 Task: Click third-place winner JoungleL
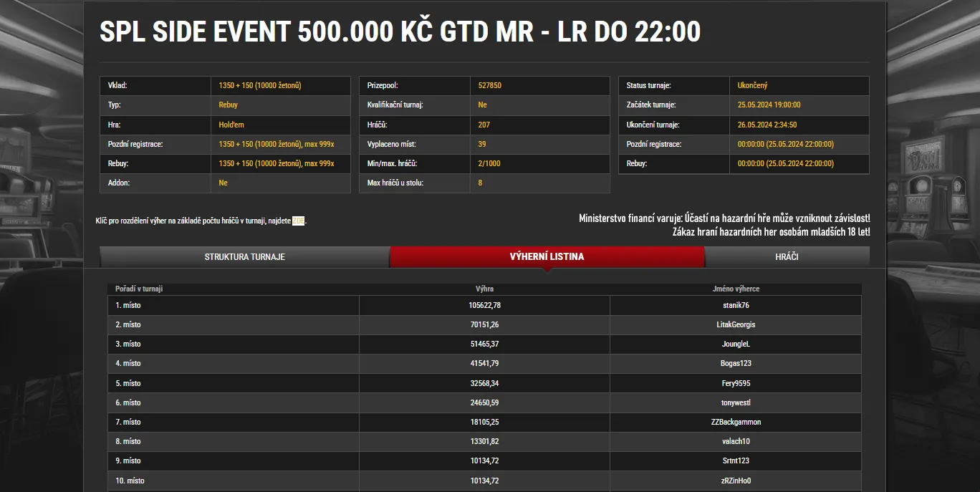coord(735,344)
